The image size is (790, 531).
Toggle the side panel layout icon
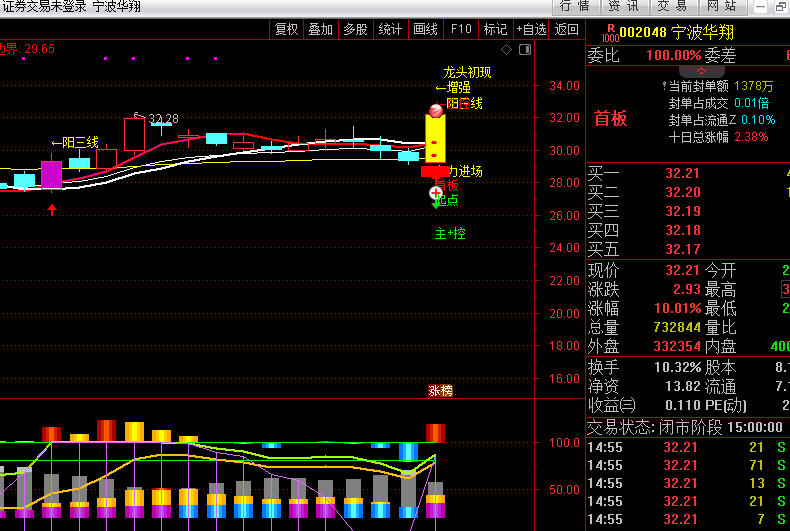point(524,48)
